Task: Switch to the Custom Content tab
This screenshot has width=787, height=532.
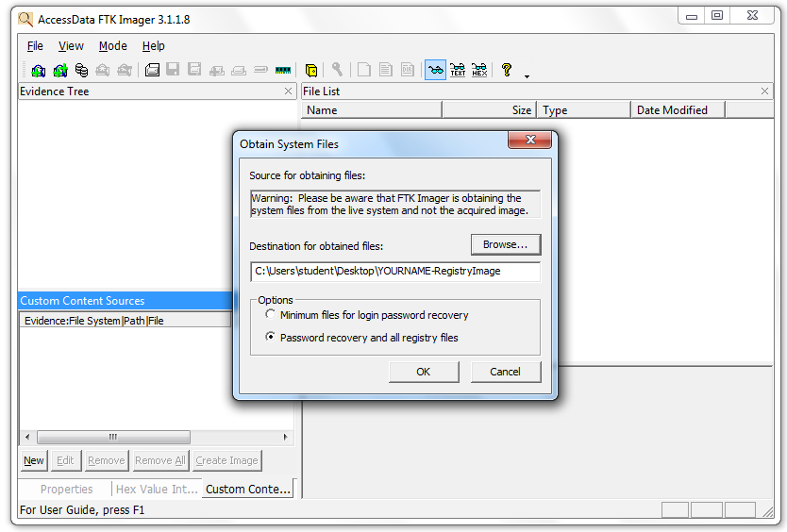Action: (x=248, y=490)
